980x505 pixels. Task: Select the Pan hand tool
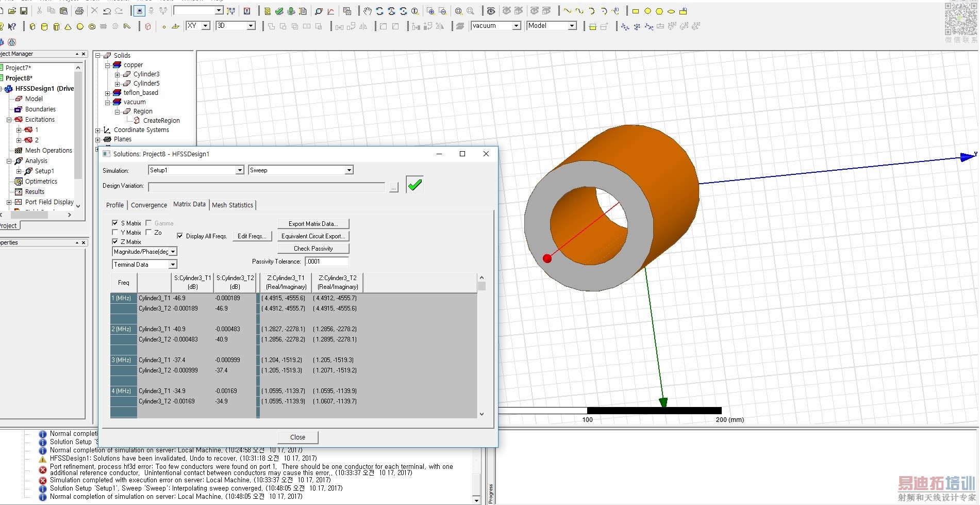click(x=367, y=11)
